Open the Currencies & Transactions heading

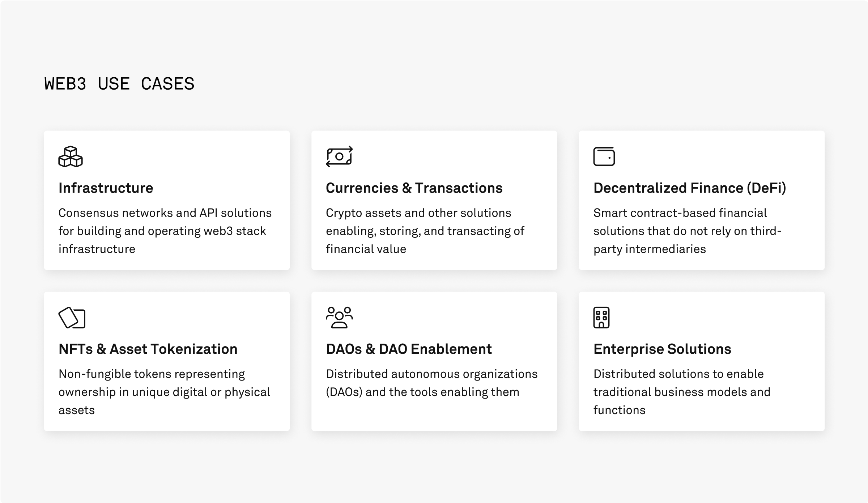[414, 188]
